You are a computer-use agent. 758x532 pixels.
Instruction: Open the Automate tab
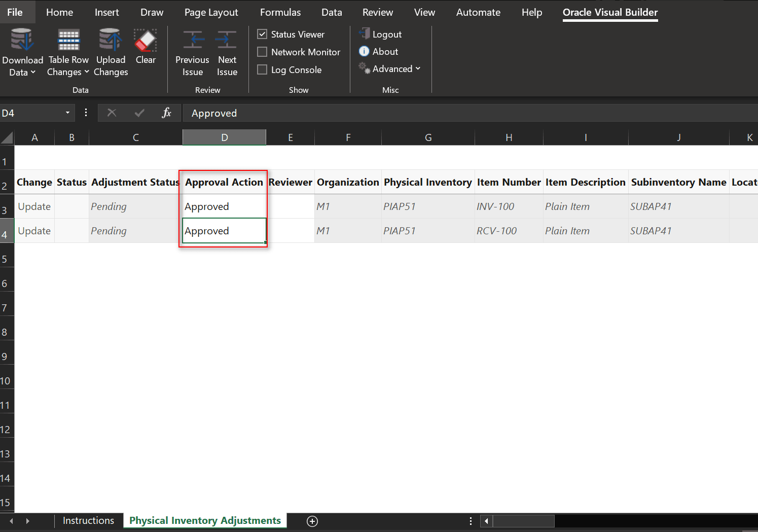[478, 12]
